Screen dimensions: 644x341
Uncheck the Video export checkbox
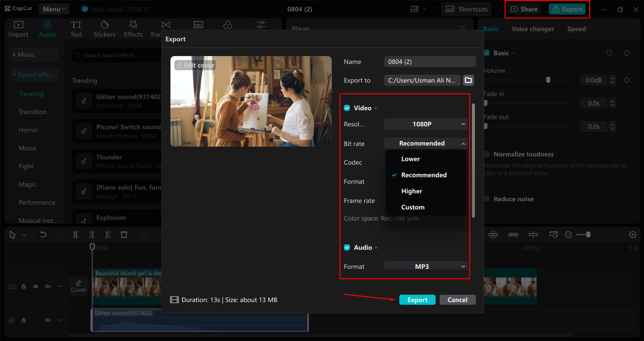347,108
